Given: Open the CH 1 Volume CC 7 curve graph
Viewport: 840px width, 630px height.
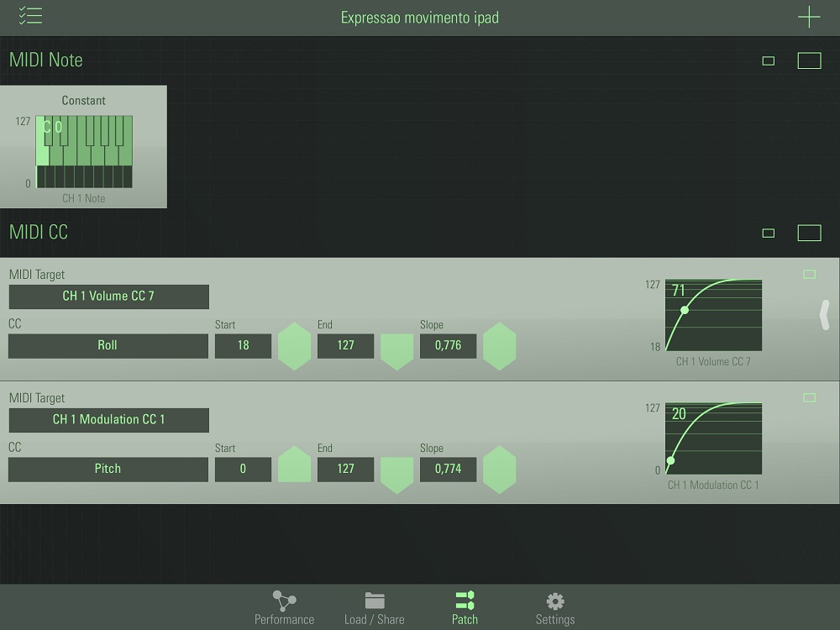Looking at the screenshot, I should (713, 315).
